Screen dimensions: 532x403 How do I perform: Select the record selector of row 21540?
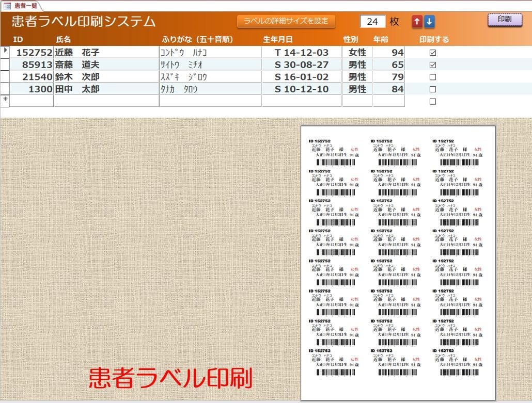click(5, 76)
